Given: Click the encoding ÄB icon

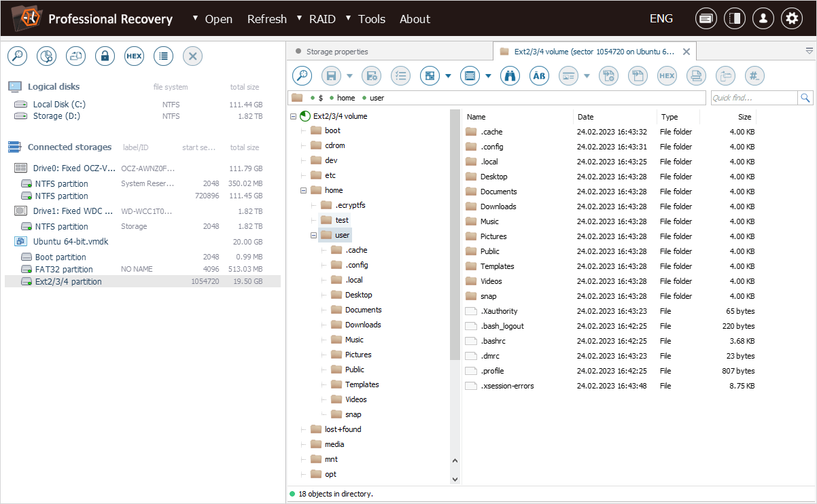Looking at the screenshot, I should pyautogui.click(x=539, y=76).
